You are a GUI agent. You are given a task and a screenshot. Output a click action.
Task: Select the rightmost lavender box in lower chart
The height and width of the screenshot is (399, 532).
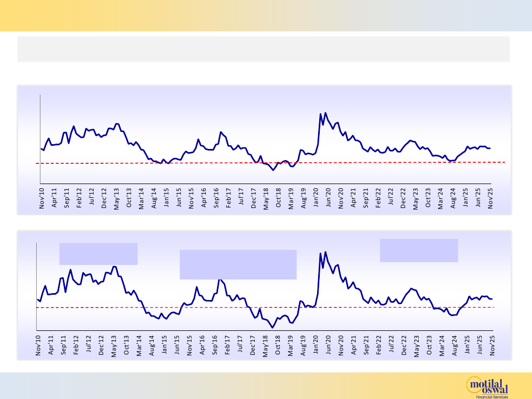click(x=419, y=250)
